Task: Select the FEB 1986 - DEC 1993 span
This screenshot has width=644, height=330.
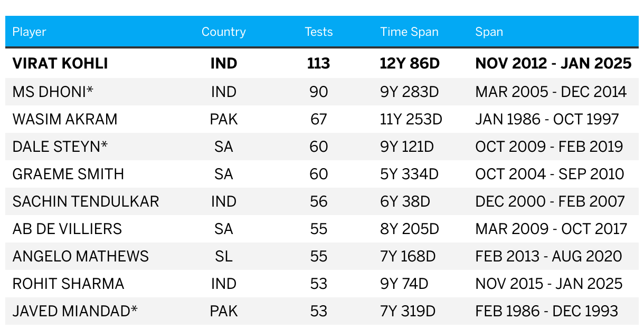Action: pos(546,311)
